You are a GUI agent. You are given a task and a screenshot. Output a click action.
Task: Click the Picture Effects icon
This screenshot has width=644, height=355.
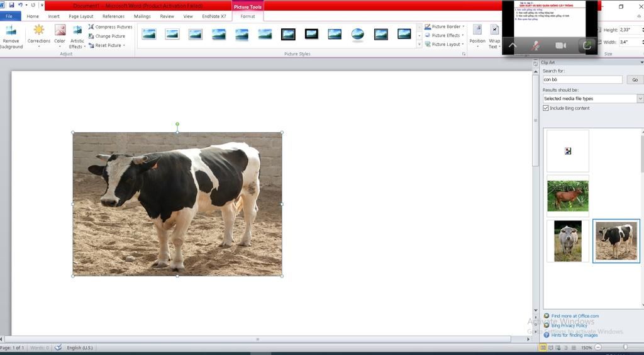428,35
